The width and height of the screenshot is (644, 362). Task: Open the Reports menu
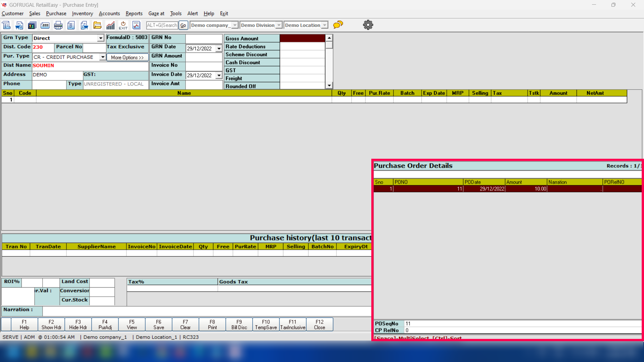pos(134,13)
